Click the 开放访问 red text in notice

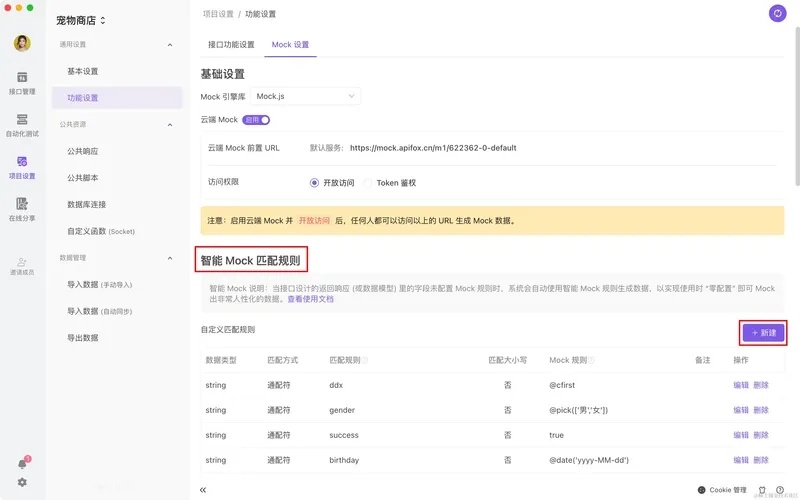pos(314,221)
